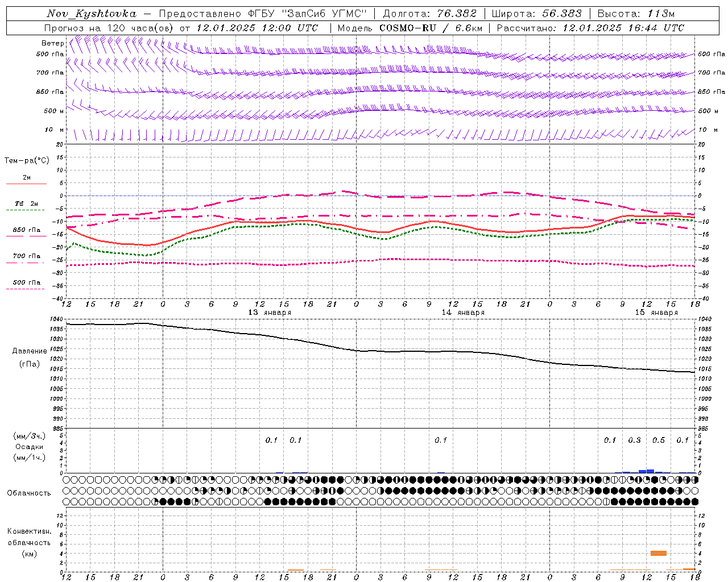Viewport: 728px width, 582px height.
Task: Click the '13 января' date label
Action: [270, 313]
